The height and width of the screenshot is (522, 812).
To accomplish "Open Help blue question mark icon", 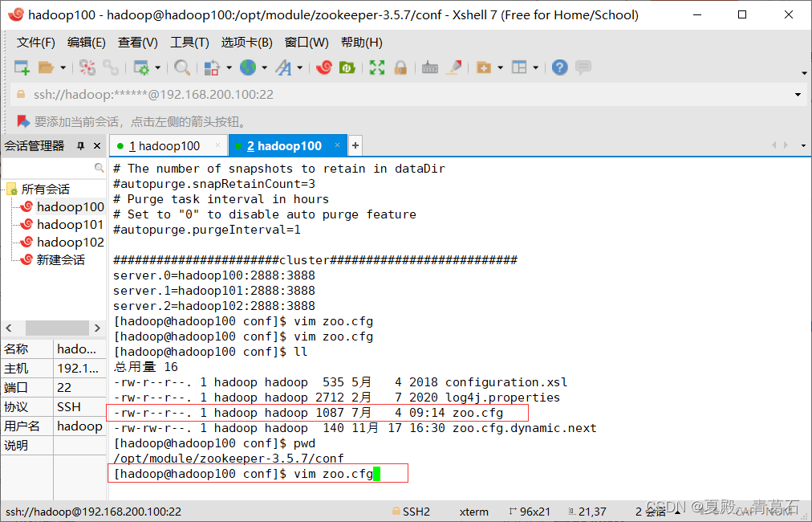I will (560, 67).
